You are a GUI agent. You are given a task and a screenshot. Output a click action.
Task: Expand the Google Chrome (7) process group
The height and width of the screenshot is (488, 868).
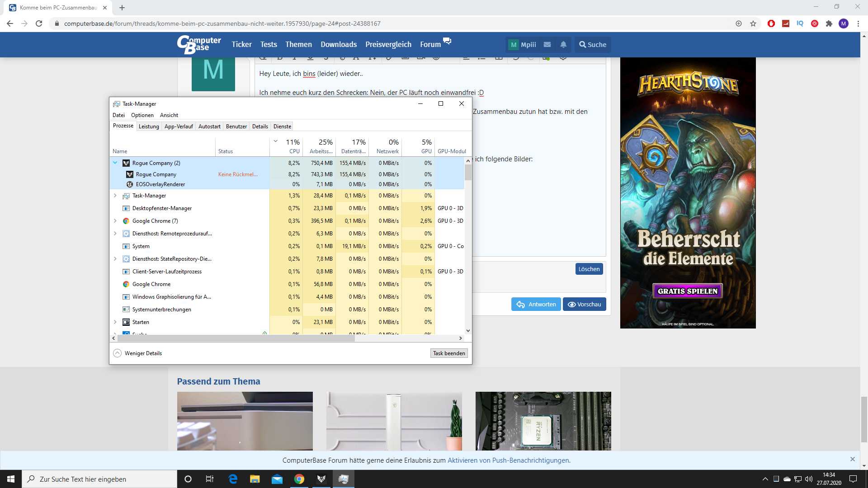[x=115, y=221]
